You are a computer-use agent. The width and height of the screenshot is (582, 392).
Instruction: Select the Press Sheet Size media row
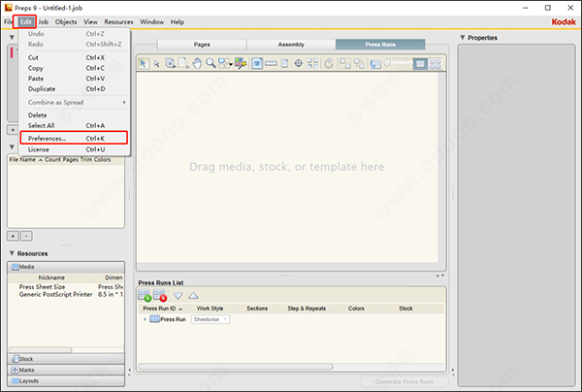coord(66,287)
